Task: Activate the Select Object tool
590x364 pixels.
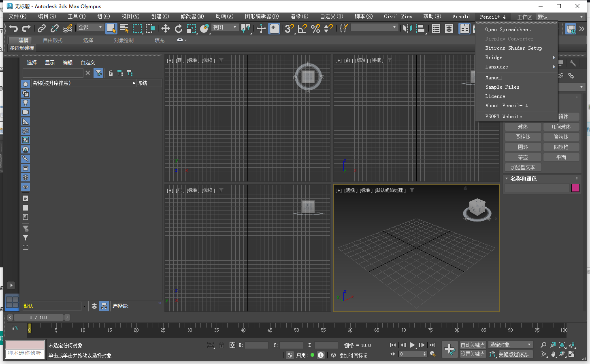Action: 111,28
